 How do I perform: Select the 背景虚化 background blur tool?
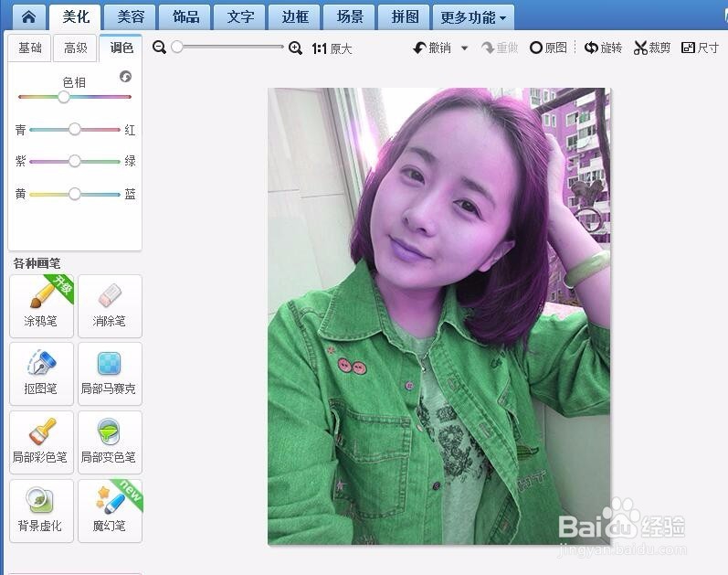pos(41,511)
